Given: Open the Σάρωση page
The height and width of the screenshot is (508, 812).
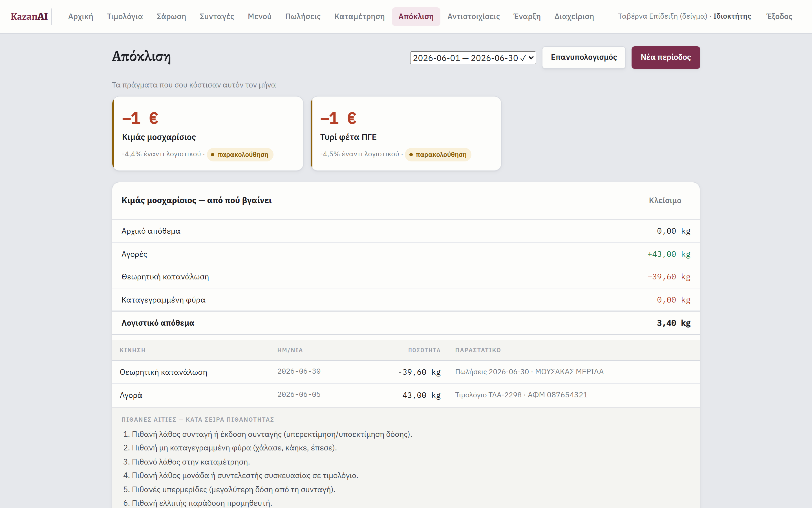Looking at the screenshot, I should pyautogui.click(x=171, y=16).
